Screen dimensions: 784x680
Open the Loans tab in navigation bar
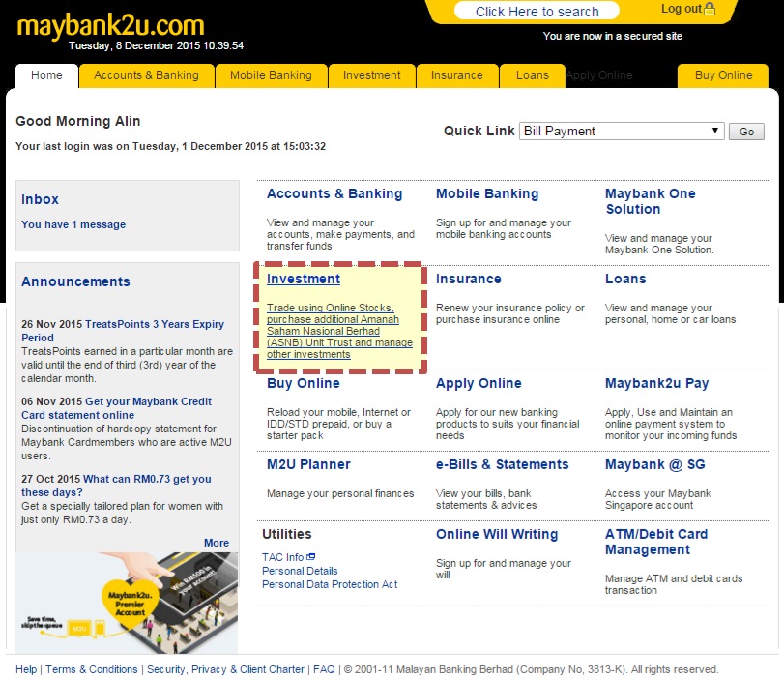point(533,75)
